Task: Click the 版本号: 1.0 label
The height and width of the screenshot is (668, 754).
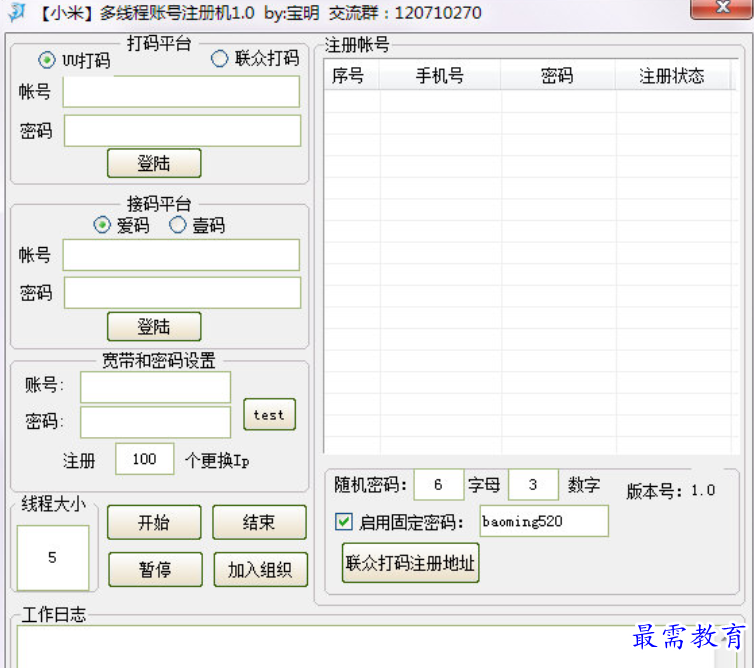Action: pos(670,491)
